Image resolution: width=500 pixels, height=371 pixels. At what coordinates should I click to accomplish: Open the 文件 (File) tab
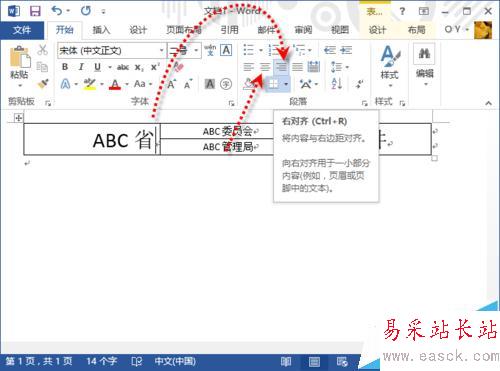click(22, 30)
